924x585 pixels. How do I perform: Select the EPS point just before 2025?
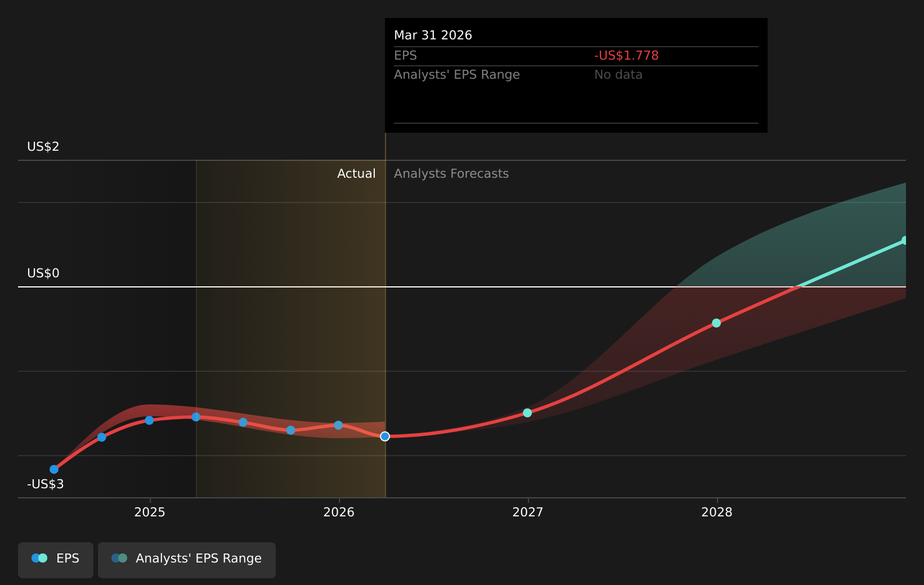(102, 437)
